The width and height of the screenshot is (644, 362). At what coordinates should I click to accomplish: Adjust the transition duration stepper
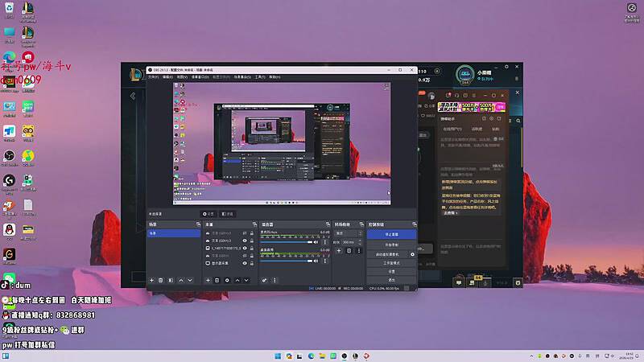[360, 242]
